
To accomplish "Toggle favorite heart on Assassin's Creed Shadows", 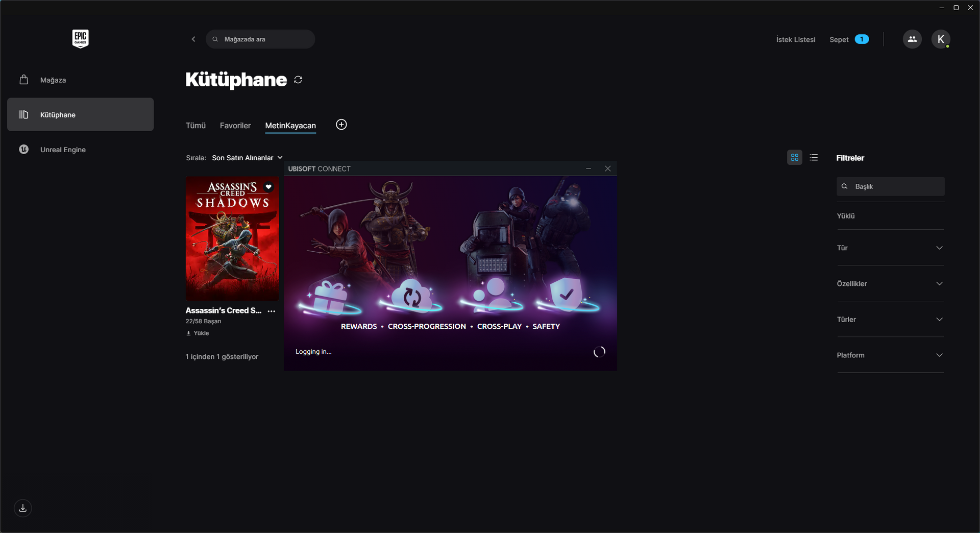I will [268, 187].
